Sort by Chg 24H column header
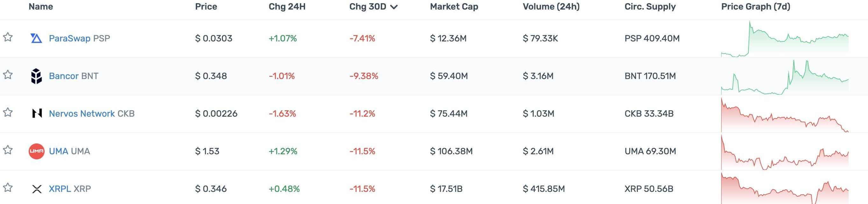 287,7
